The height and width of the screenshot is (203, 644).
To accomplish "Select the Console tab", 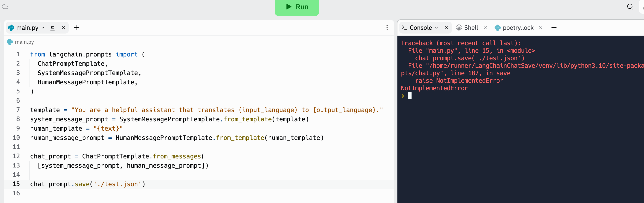I will pos(421,28).
